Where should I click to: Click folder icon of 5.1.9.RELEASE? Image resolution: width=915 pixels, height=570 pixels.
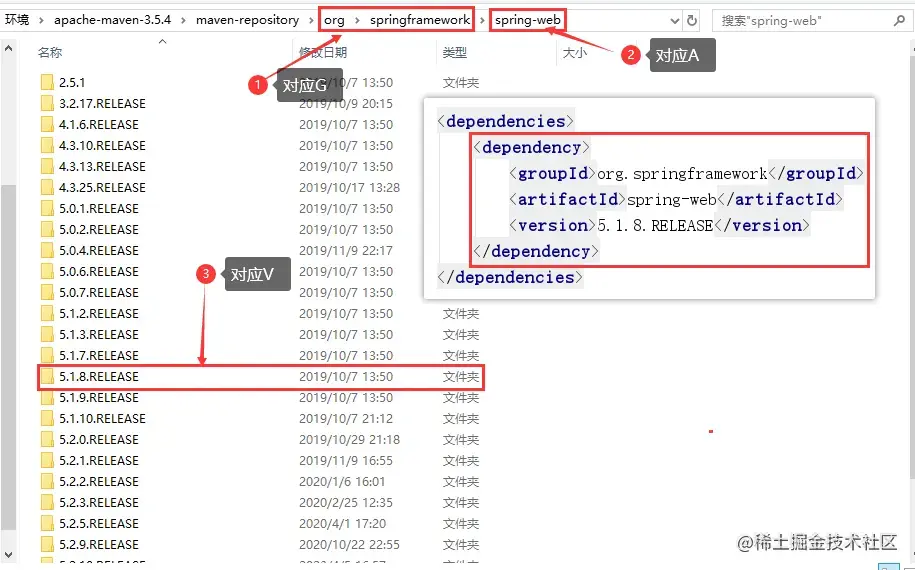[x=47, y=397]
